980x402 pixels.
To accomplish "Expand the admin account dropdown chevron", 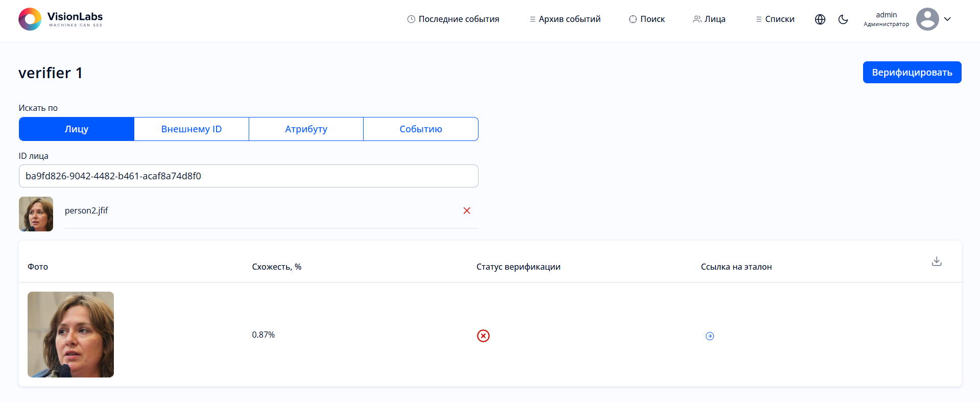I will tap(947, 19).
